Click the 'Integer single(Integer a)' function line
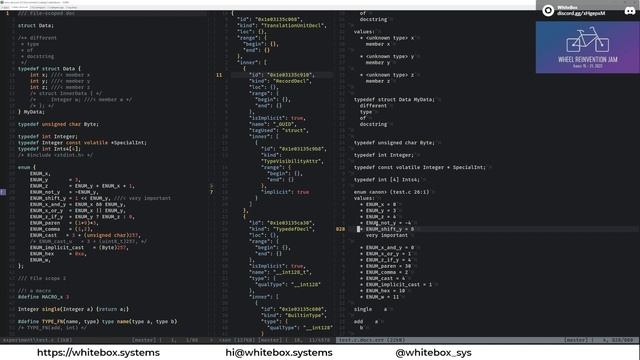The image size is (640, 360). tap(73, 309)
